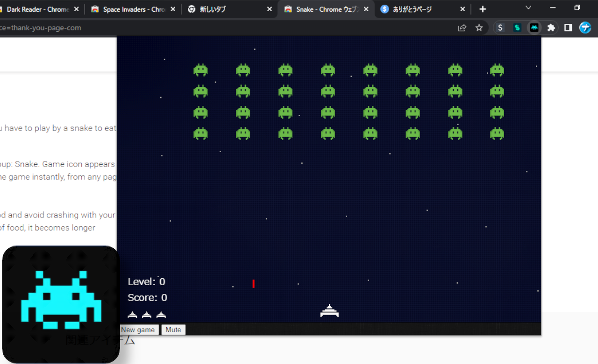The image size is (598, 364).
Task: Open a new browser tab with plus
Action: tap(483, 9)
